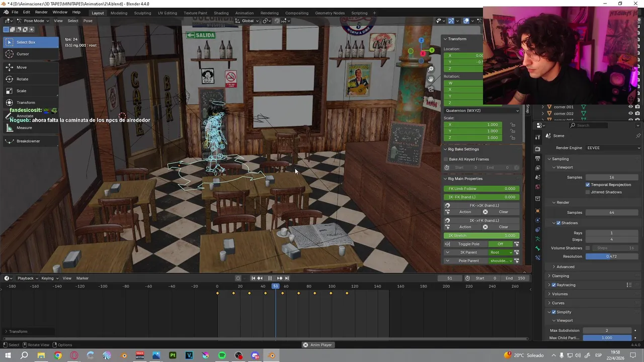The height and width of the screenshot is (362, 644).
Task: Expand the Volumes section
Action: pos(559,294)
